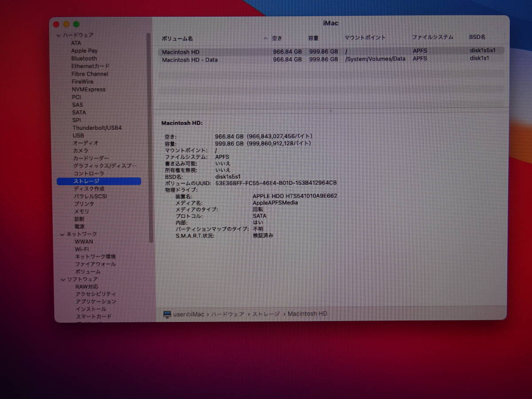532x399 pixels.
Task: Select ディスク作成 in the sidebar
Action: pyautogui.click(x=89, y=188)
